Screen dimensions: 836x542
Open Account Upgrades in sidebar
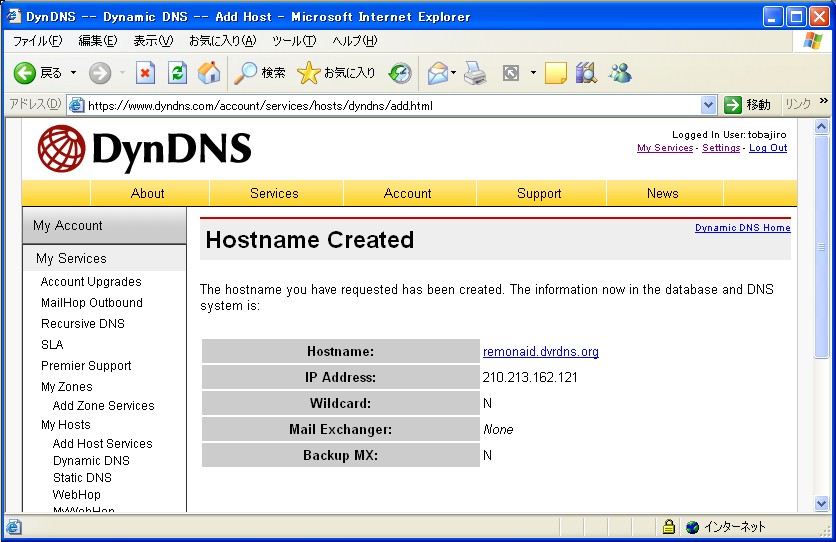[x=91, y=282]
